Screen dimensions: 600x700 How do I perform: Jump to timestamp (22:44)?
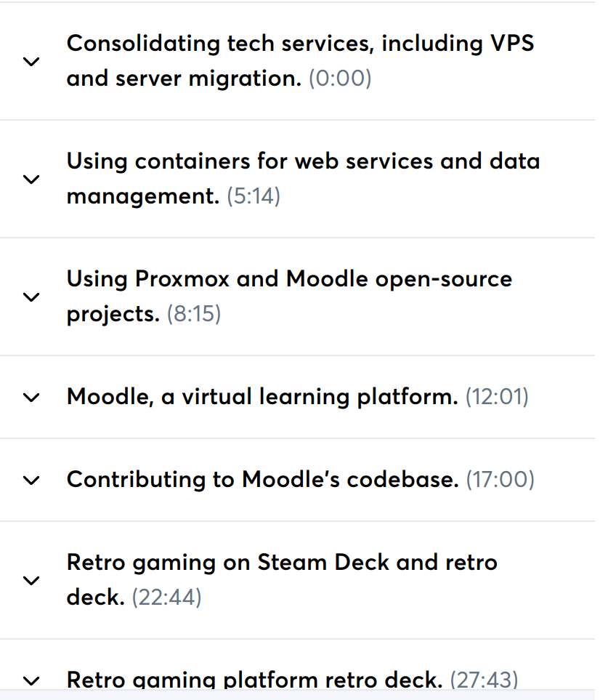coord(167,598)
